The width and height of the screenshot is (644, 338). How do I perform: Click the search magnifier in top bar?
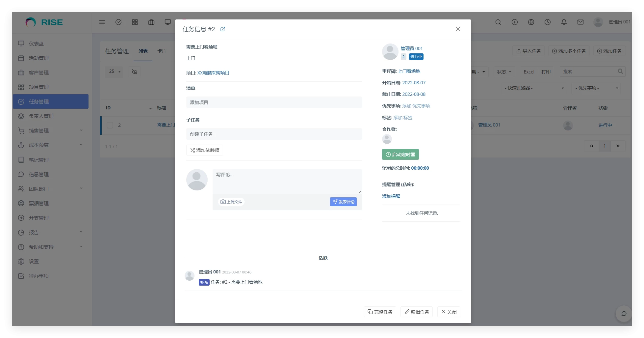(498, 22)
